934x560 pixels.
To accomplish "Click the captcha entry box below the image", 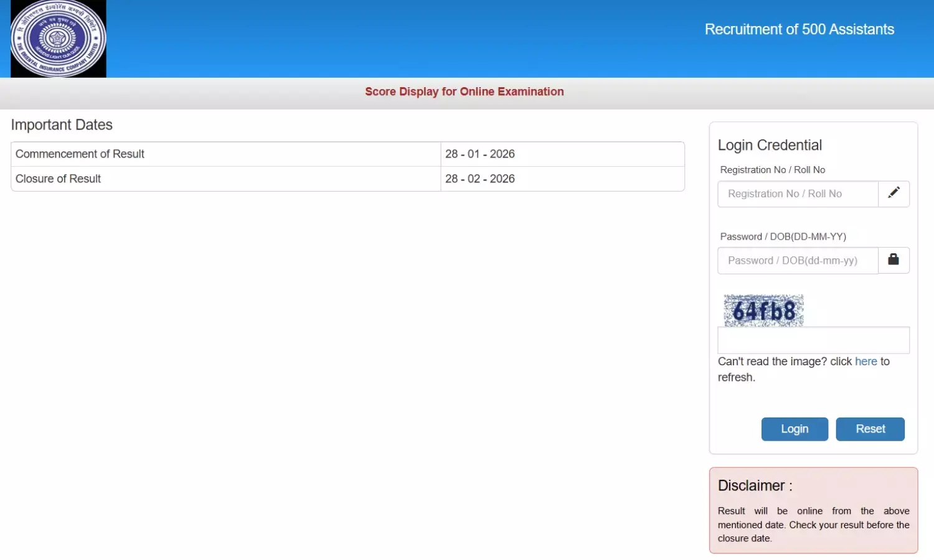I will click(813, 340).
